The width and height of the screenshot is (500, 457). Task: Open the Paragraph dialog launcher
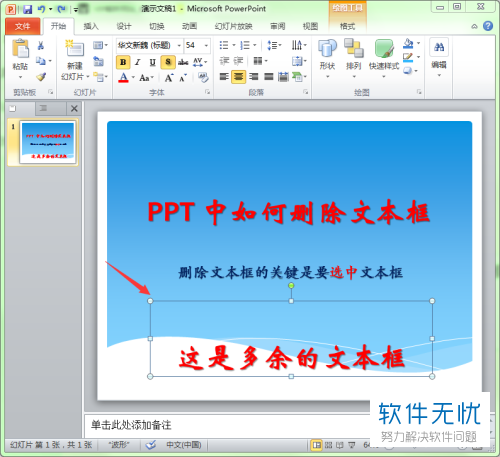(x=305, y=92)
